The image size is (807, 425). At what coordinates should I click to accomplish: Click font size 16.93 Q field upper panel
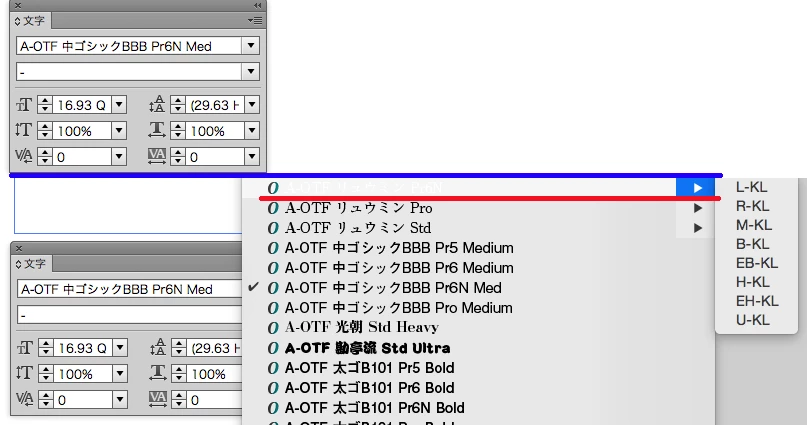[82, 105]
